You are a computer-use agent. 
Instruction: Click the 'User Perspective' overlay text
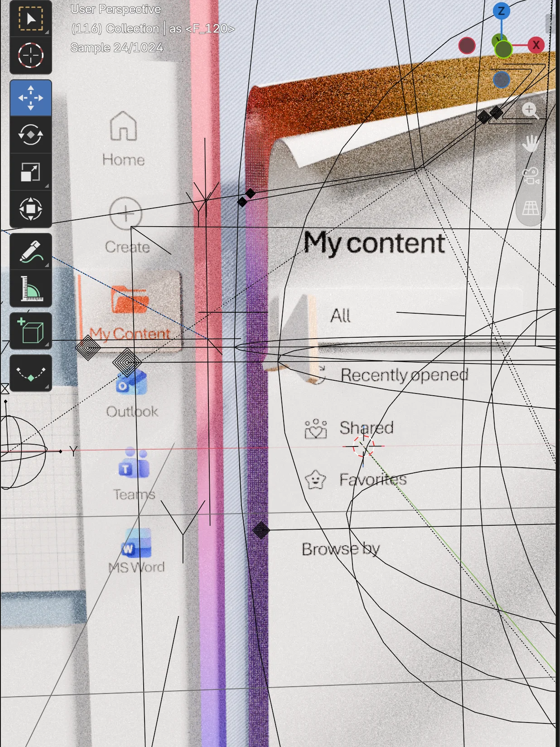[x=116, y=9]
